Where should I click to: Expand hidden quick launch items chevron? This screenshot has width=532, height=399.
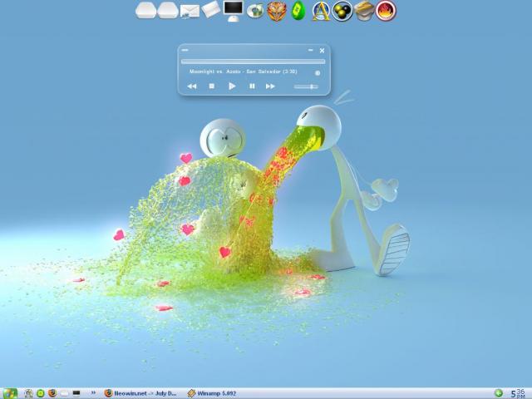pos(93,393)
